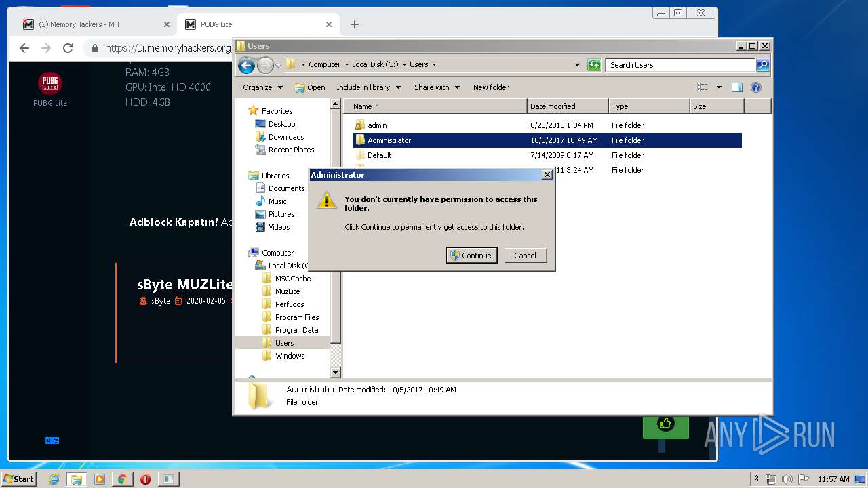
Task: Click the Action Center flag tray icon
Action: point(804,479)
